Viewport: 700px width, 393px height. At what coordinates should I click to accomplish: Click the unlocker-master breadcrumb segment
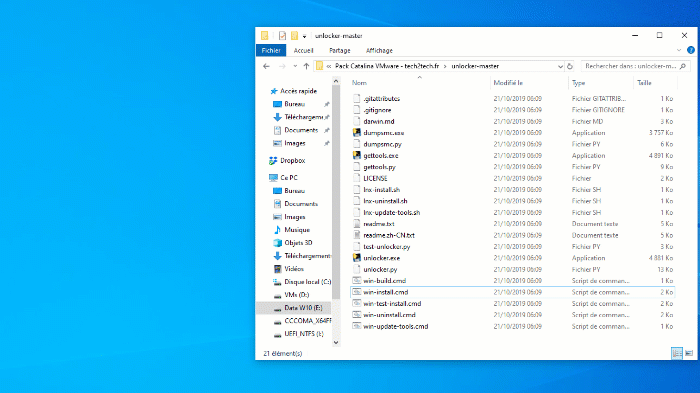pos(475,66)
